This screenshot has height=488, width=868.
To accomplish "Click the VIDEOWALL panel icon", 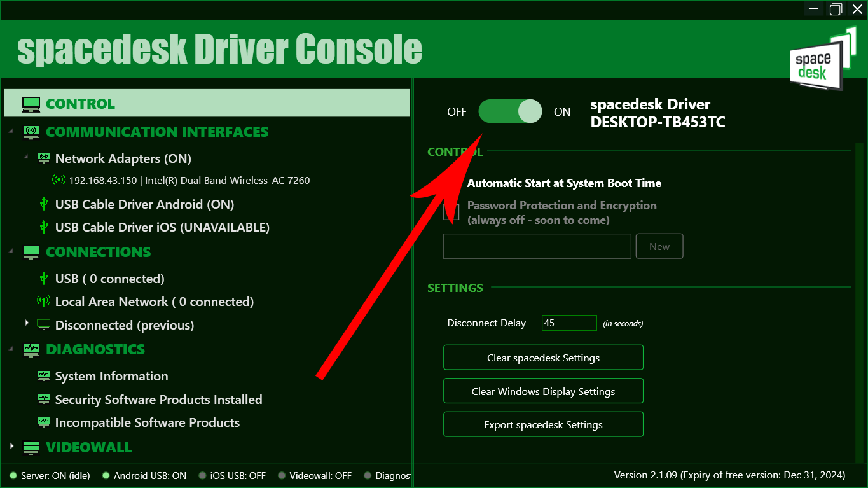I will tap(31, 447).
